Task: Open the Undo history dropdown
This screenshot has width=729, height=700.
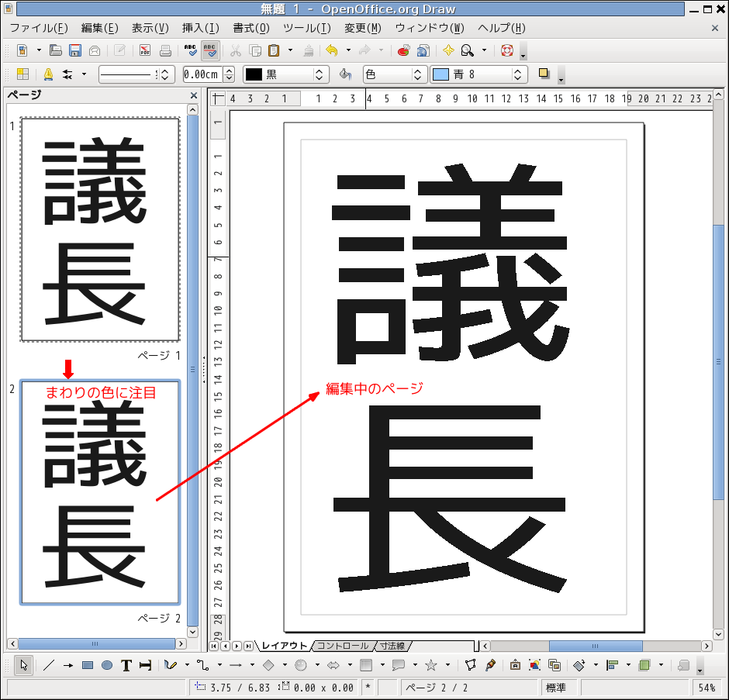Action: pos(348,50)
